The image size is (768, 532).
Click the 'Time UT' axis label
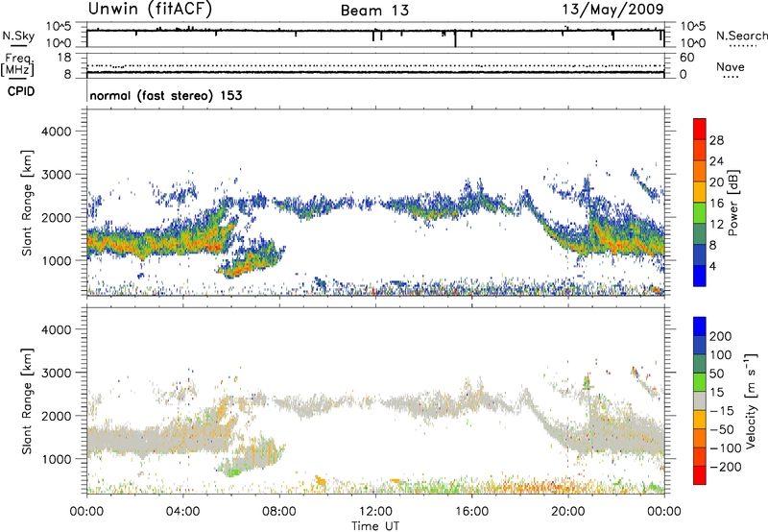pyautogui.click(x=375, y=526)
